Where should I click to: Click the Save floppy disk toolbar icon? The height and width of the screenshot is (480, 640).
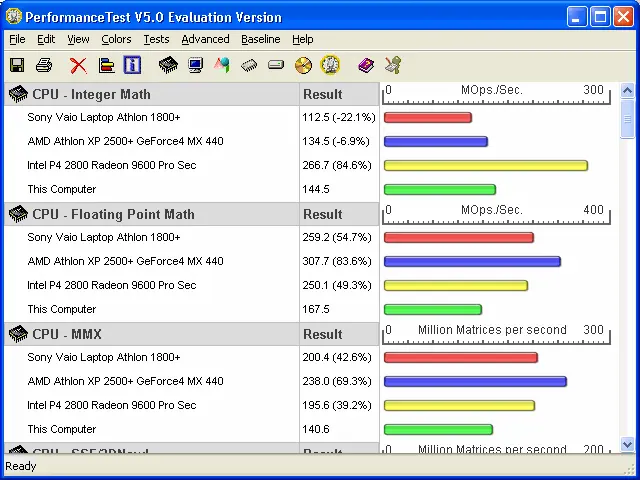[17, 65]
